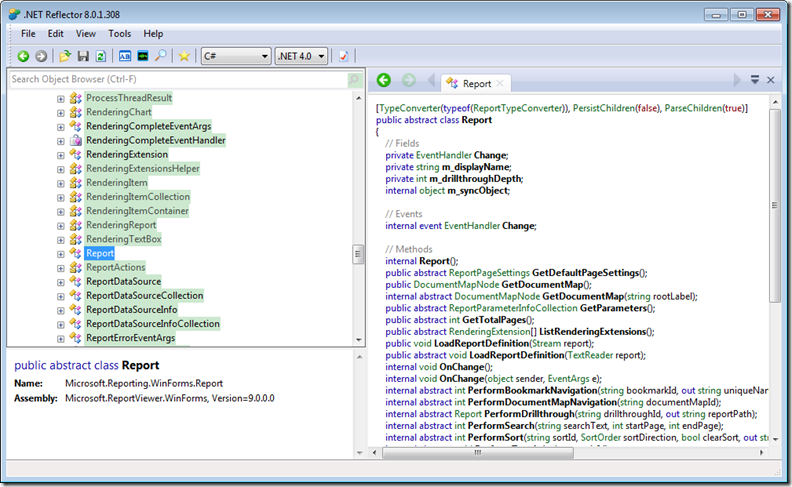Click the icon next to ReportActions
The image size is (792, 487).
[x=76, y=267]
